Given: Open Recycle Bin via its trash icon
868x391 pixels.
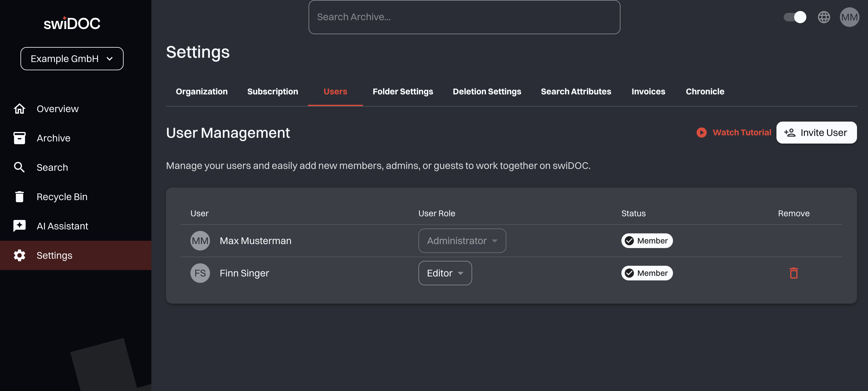Looking at the screenshot, I should pos(19,197).
